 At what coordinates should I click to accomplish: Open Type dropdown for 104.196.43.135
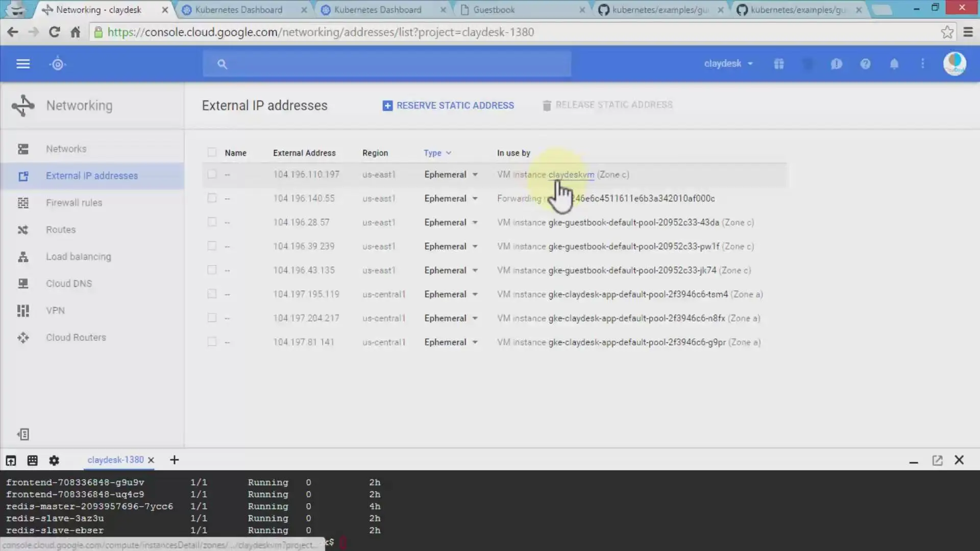(451, 270)
